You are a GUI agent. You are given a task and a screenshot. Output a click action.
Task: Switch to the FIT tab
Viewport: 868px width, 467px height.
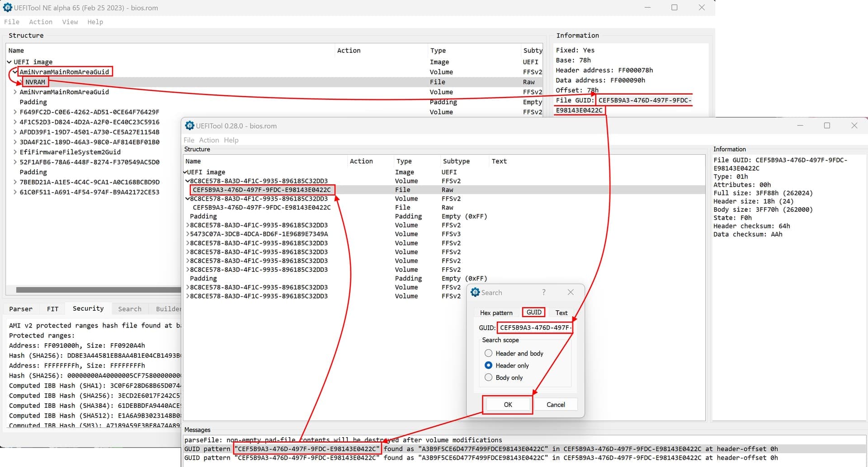[52, 309]
